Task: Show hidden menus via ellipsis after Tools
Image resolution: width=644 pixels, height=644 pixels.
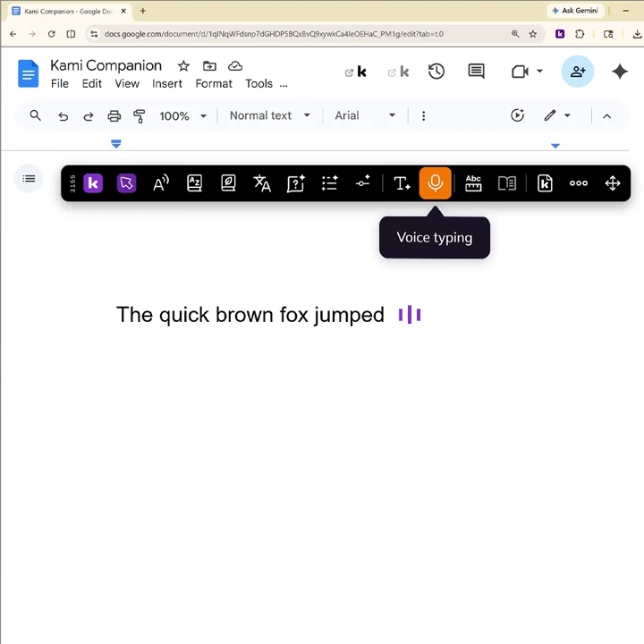Action: click(284, 85)
